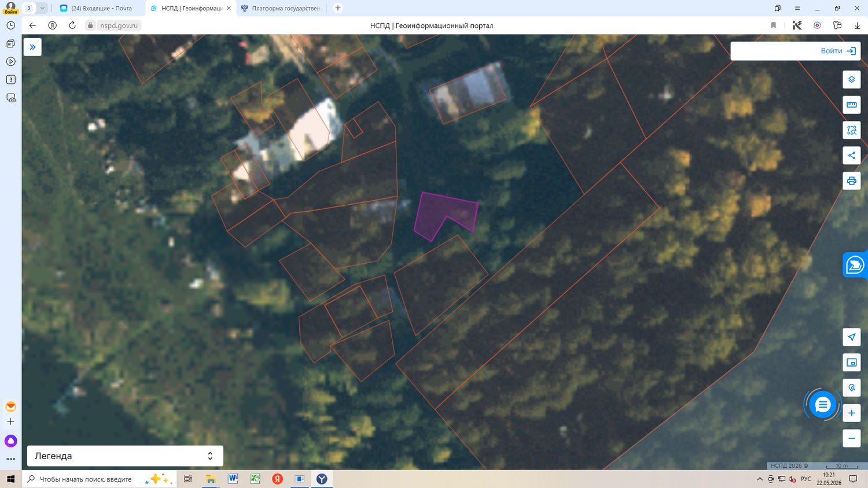Open the blue chat support bubble
Screen dimensions: 868x488
(x=822, y=405)
